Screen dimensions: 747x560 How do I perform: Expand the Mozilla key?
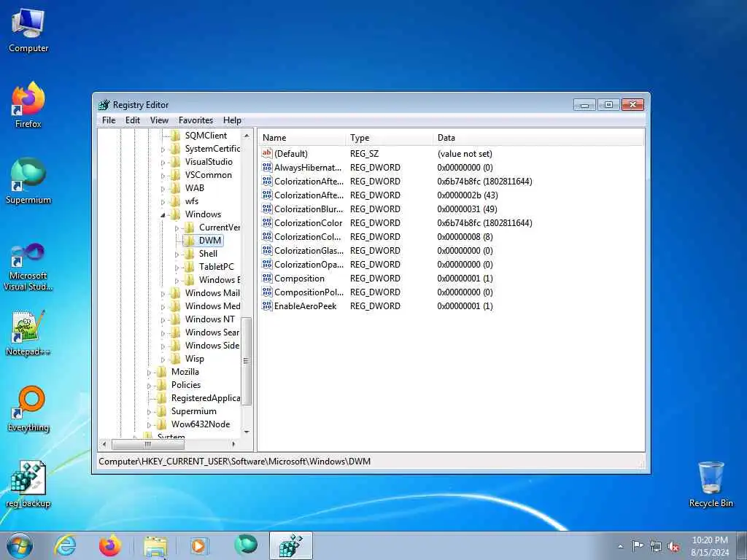click(x=149, y=373)
